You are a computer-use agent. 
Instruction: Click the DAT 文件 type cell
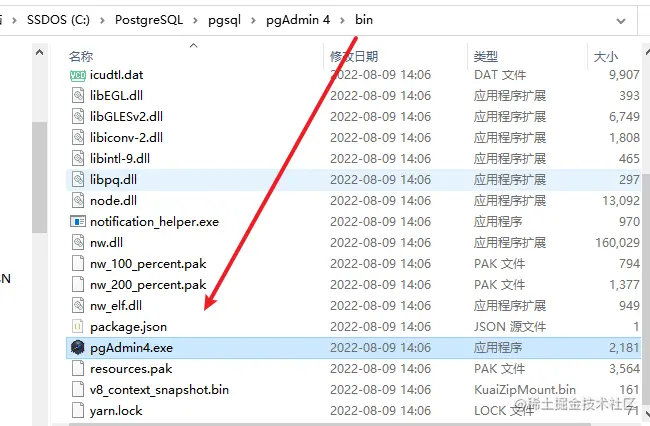pos(500,75)
